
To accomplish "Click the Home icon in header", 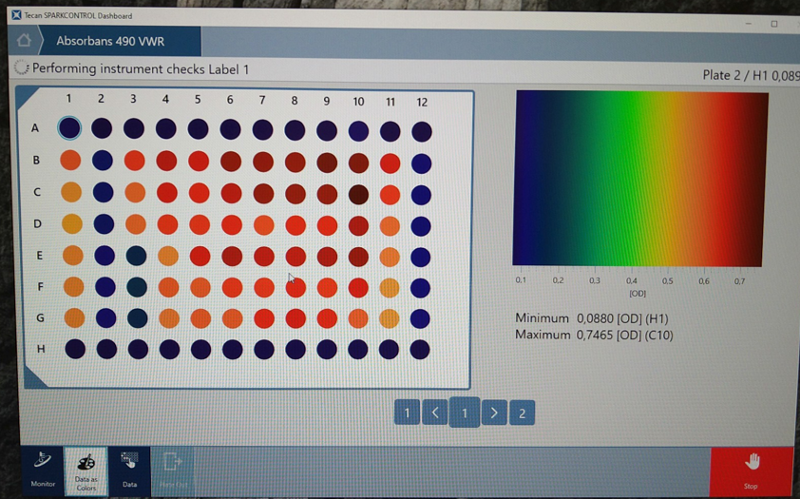I will point(24,42).
